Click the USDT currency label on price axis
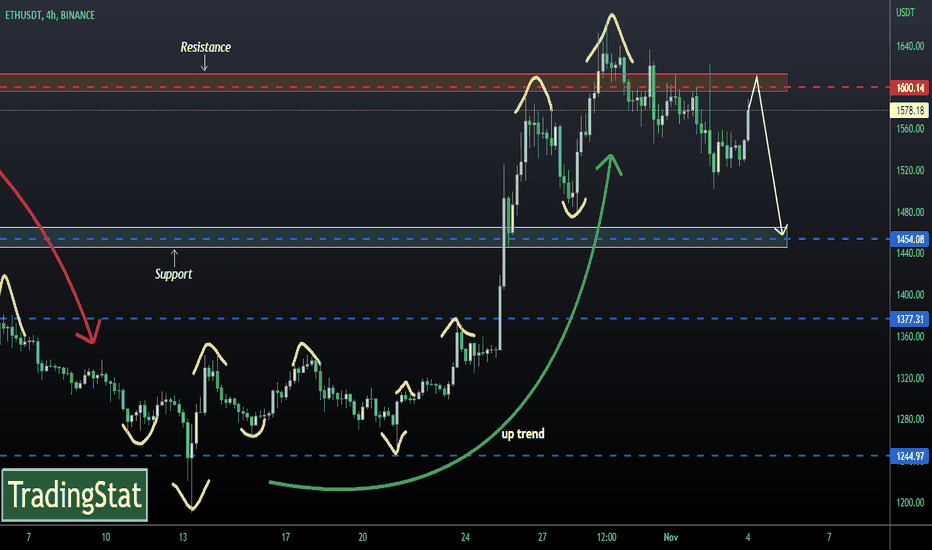This screenshot has width=932, height=550. click(905, 12)
